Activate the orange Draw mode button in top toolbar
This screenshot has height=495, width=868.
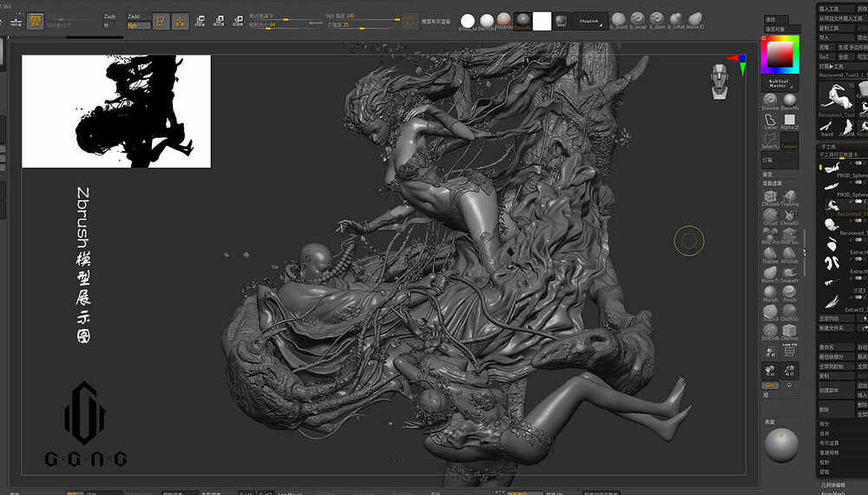[180, 22]
